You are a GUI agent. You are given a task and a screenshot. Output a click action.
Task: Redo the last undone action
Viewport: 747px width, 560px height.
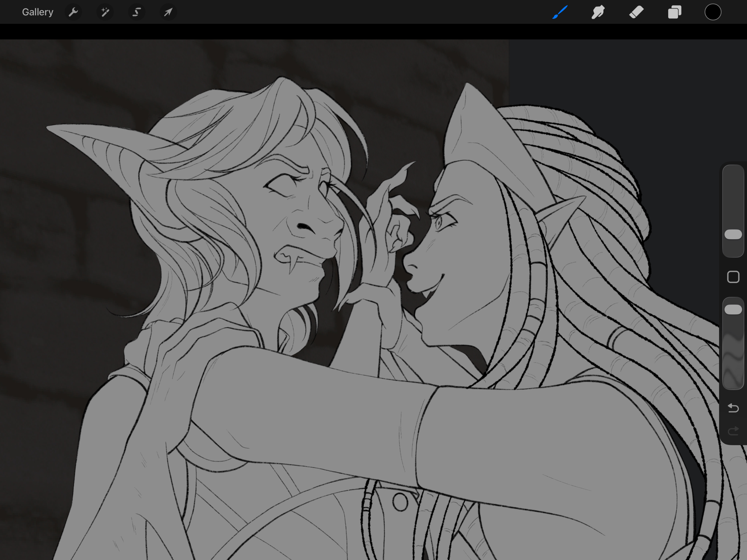733,431
